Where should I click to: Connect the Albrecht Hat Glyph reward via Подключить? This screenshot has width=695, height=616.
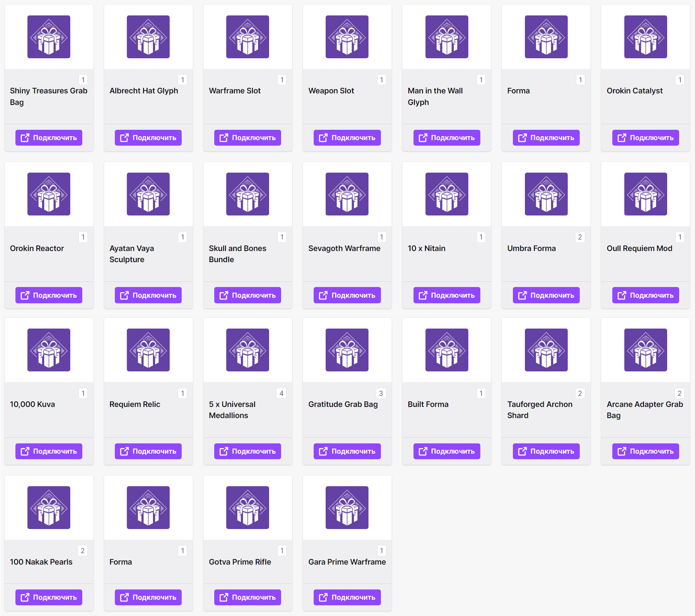click(x=148, y=138)
